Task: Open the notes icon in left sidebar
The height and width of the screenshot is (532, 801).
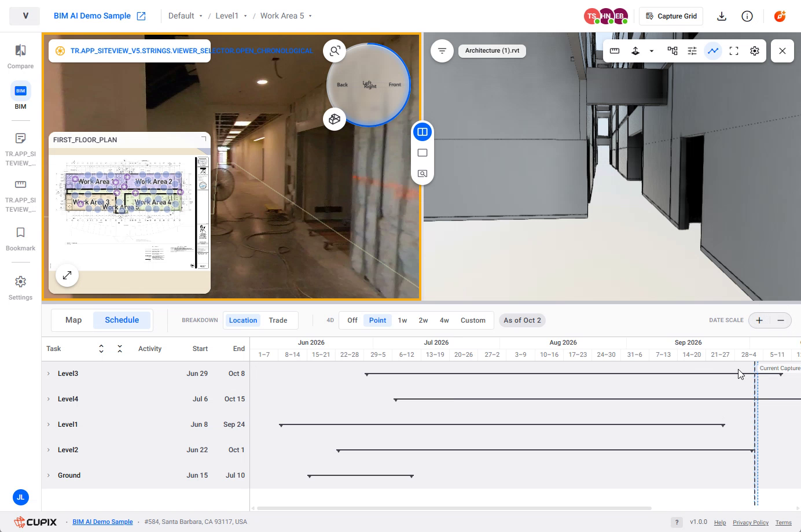Action: 20,138
